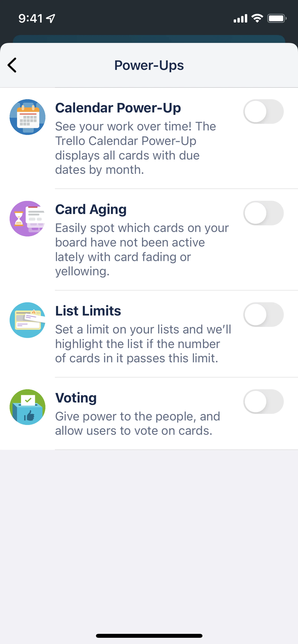Tap the home indicator bar
This screenshot has width=298, height=644.
coord(149,636)
